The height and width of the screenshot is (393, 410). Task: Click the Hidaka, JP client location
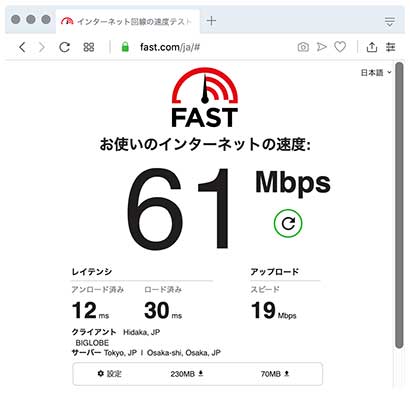click(x=142, y=332)
